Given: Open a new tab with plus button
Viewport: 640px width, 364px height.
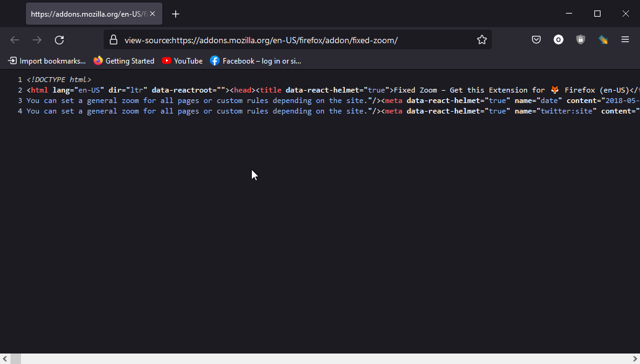Looking at the screenshot, I should click(x=175, y=14).
